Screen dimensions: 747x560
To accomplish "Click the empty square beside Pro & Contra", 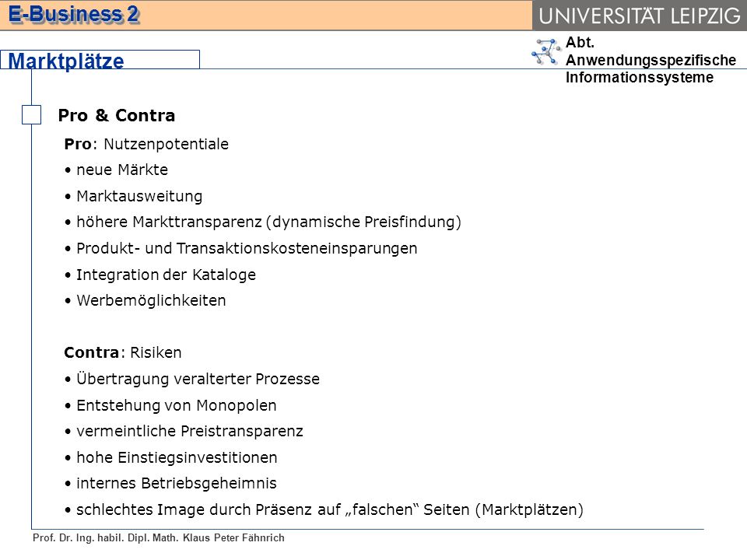I will point(31,115).
